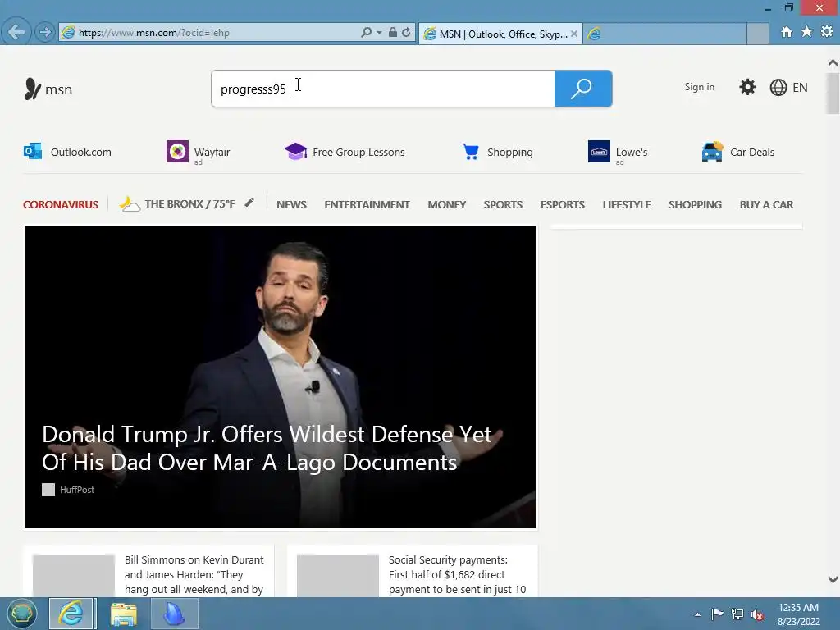Click the vertical scrollbar thumb
Viewport: 840px width, 630px height.
(x=833, y=94)
